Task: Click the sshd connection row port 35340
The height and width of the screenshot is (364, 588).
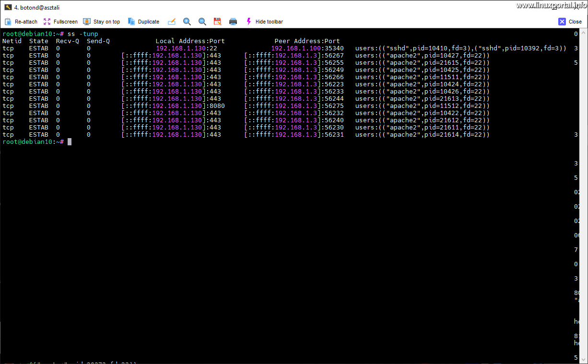Action: (x=334, y=48)
